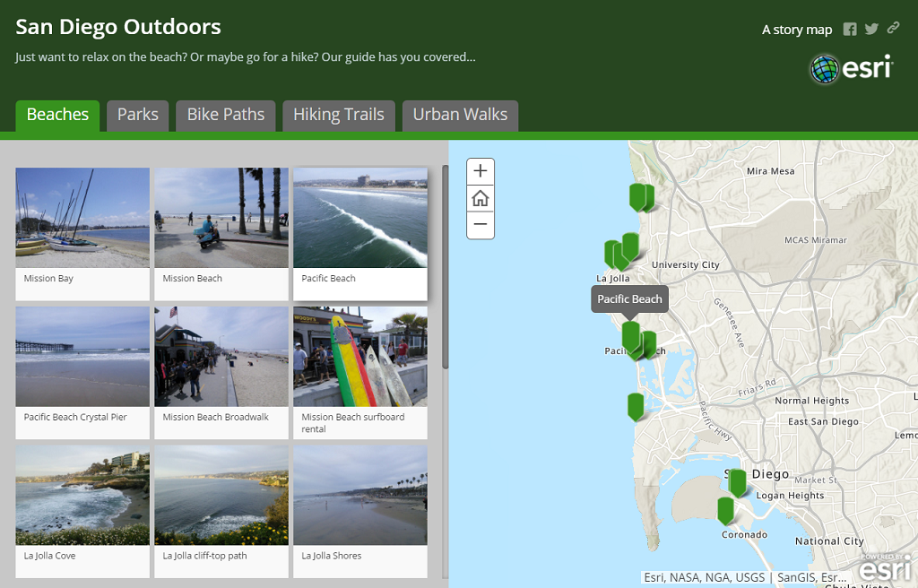Select the marker near Mira Mesa
Image resolution: width=918 pixels, height=588 pixels.
point(637,197)
